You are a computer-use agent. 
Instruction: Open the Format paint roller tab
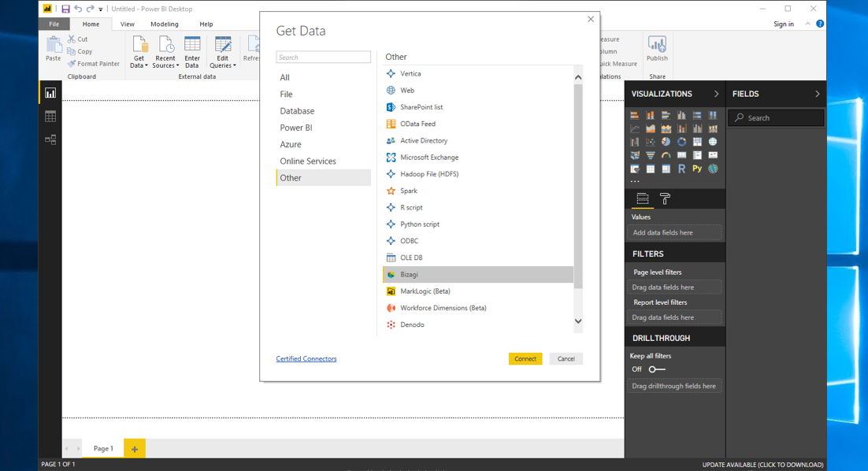[665, 198]
